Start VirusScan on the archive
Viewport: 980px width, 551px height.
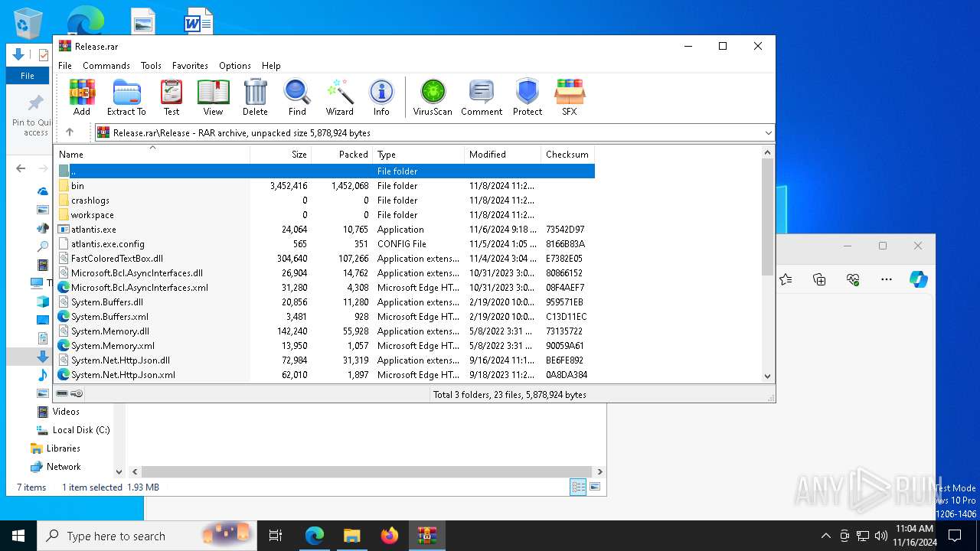(x=433, y=97)
